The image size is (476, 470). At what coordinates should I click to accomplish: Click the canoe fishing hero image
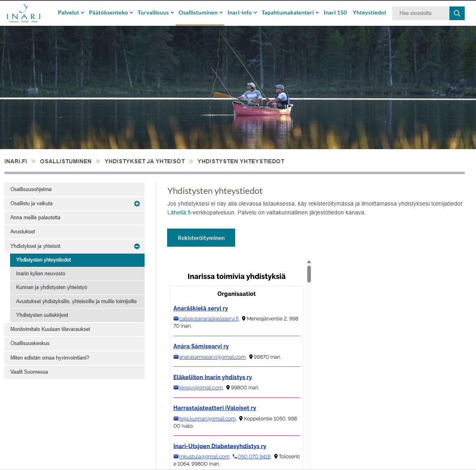238,87
